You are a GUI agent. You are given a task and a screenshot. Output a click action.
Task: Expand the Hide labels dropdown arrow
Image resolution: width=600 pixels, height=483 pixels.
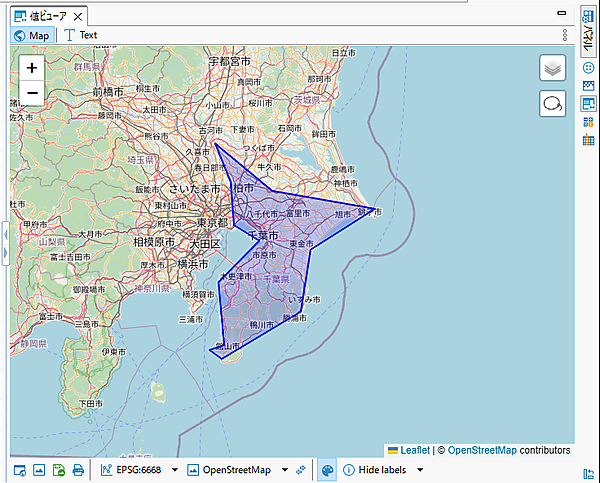(420, 470)
